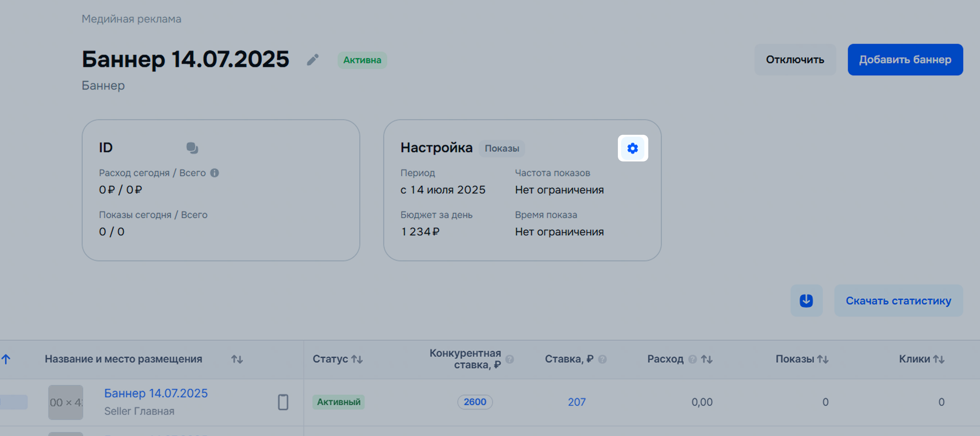Copy the campaign ID with the copy icon
980x436 pixels.
[x=192, y=148]
